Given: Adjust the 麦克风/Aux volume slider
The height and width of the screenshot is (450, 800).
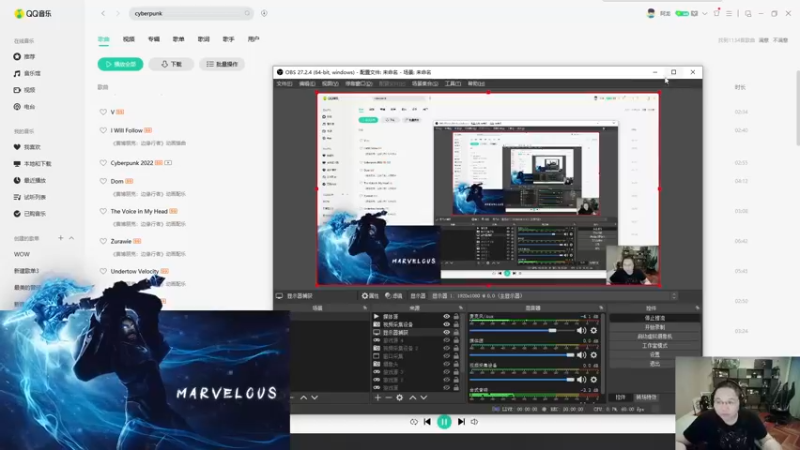Looking at the screenshot, I should click(522, 331).
